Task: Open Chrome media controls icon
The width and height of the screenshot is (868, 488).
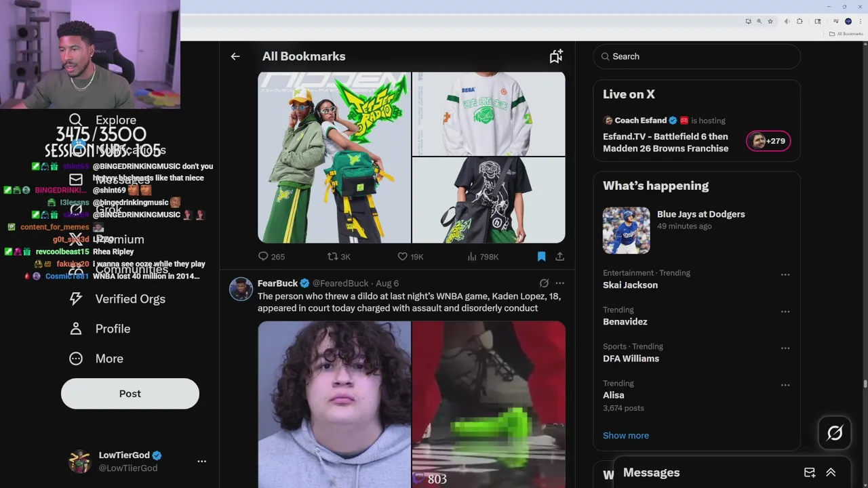Action: pos(835,21)
